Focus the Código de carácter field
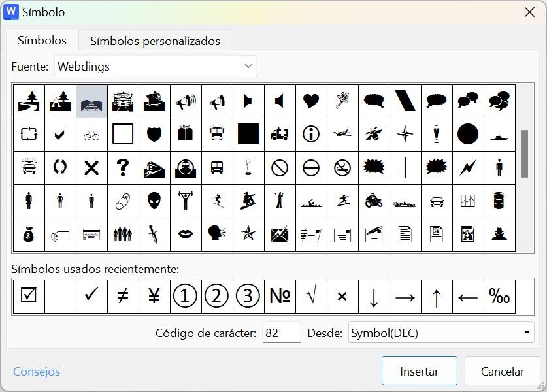Screen dimensions: 547x392 tap(281, 333)
